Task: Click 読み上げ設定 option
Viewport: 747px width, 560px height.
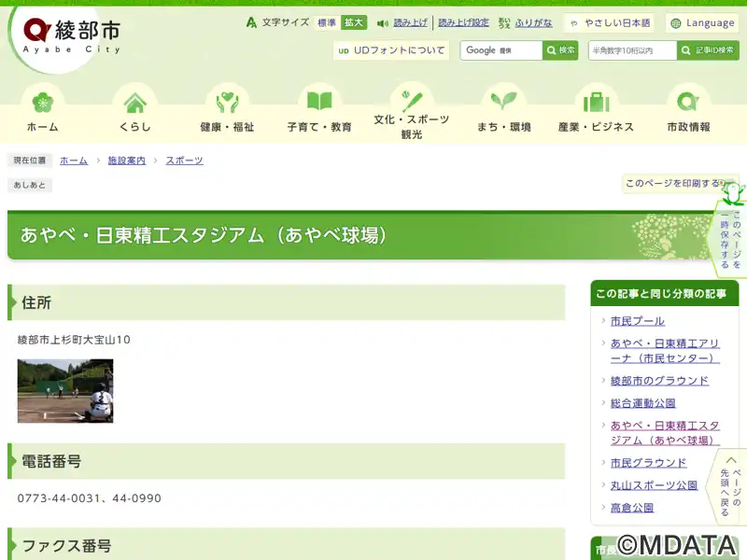Action: (x=463, y=22)
